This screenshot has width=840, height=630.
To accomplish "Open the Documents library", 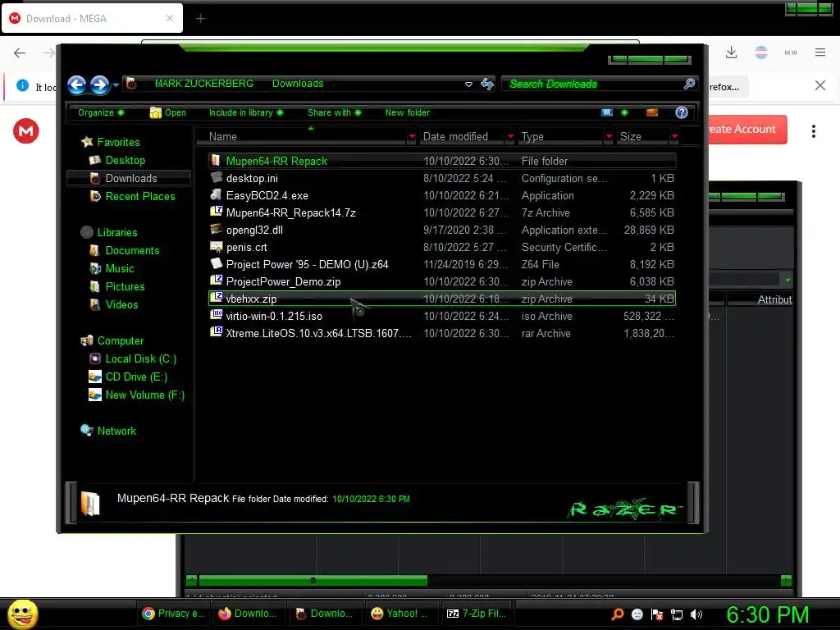I will coord(132,251).
